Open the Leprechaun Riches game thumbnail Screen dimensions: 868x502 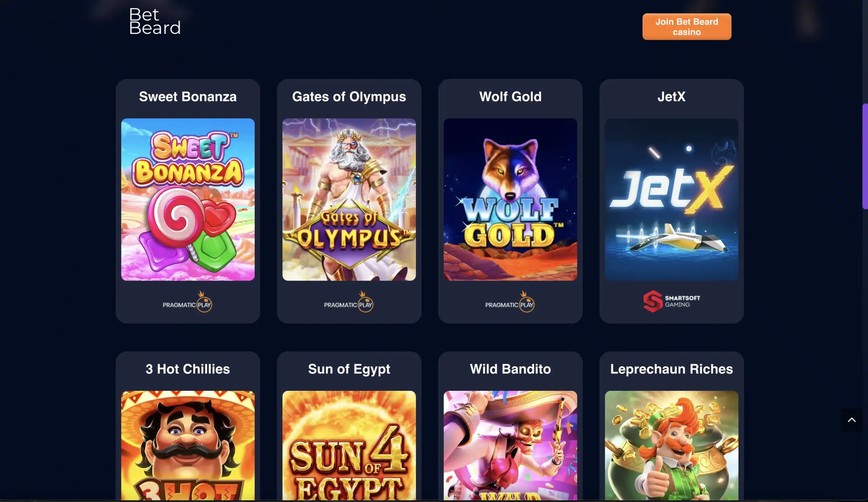[x=671, y=445]
